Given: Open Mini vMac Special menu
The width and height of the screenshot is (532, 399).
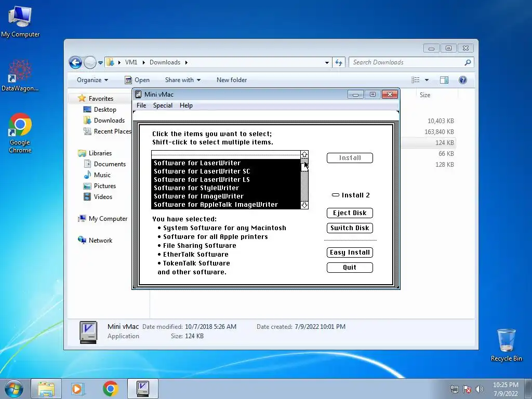Looking at the screenshot, I should [x=163, y=105].
